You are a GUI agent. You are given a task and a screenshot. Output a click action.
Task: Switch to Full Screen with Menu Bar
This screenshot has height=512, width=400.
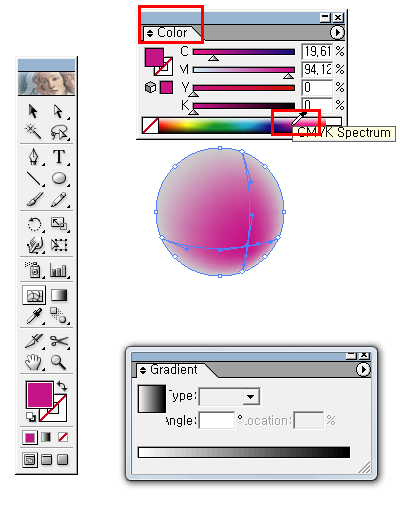46,460
